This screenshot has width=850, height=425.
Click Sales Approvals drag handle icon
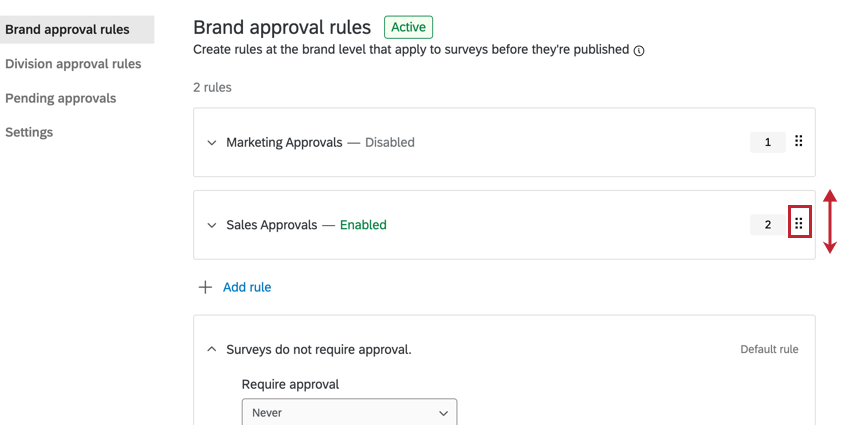point(798,224)
